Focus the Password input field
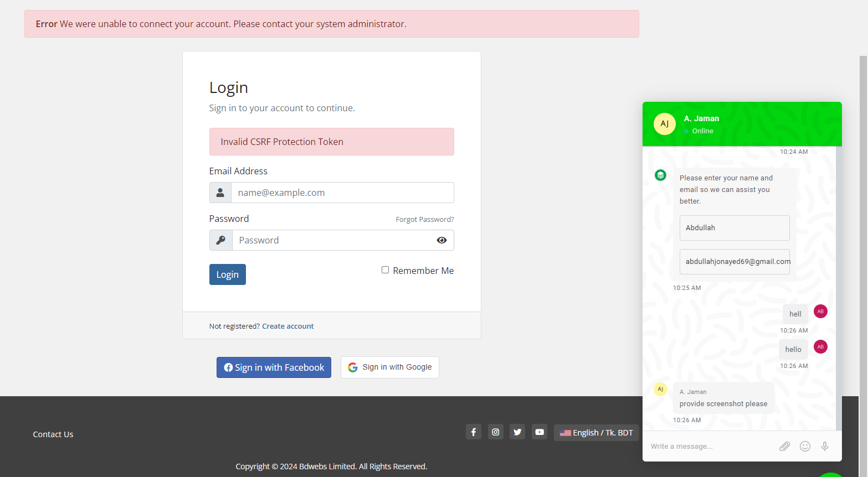The width and height of the screenshot is (868, 477). 332,240
